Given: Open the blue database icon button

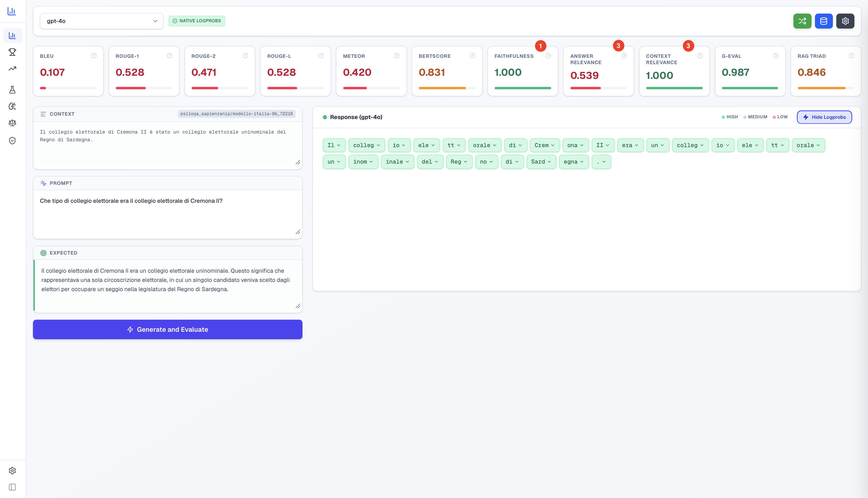Looking at the screenshot, I should coord(823,21).
